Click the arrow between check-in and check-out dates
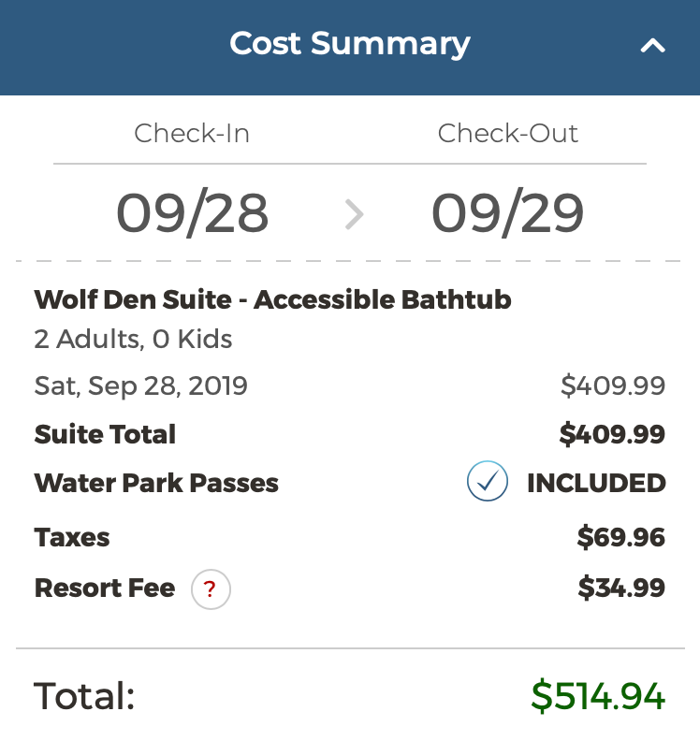 [353, 214]
